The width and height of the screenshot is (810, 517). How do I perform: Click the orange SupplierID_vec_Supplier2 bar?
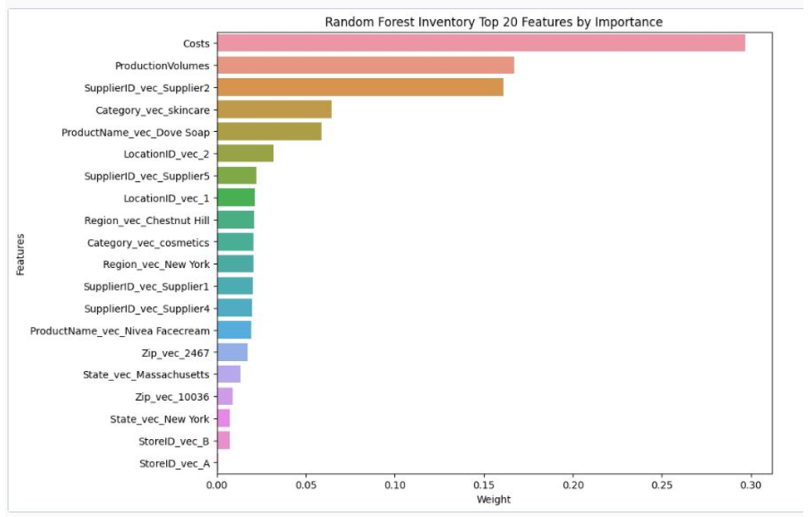pos(360,88)
